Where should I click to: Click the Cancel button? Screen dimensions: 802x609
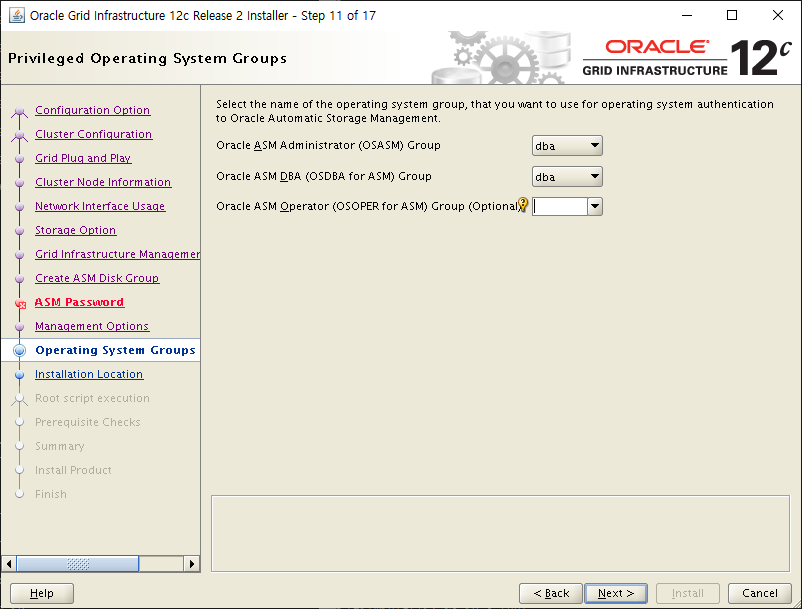tap(760, 593)
